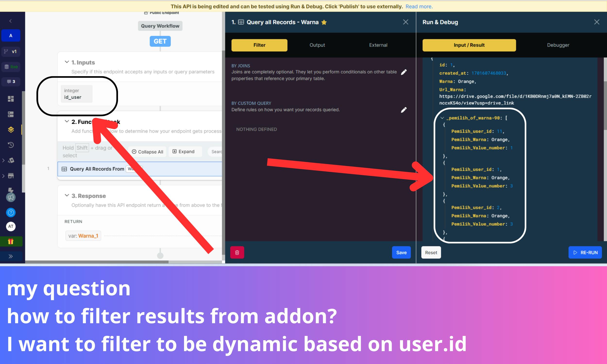Viewport: 607px width, 364px height.
Task: Select the Query All Records From step
Action: [97, 169]
